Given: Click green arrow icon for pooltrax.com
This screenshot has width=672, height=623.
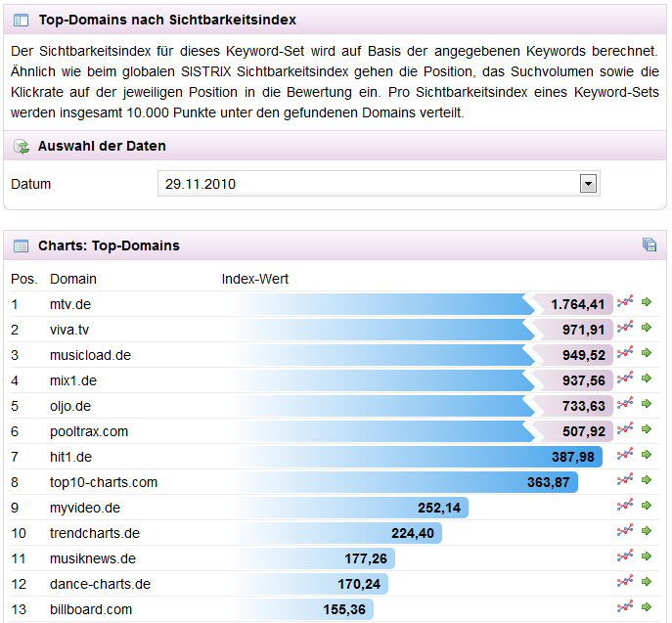Looking at the screenshot, I should point(647,429).
